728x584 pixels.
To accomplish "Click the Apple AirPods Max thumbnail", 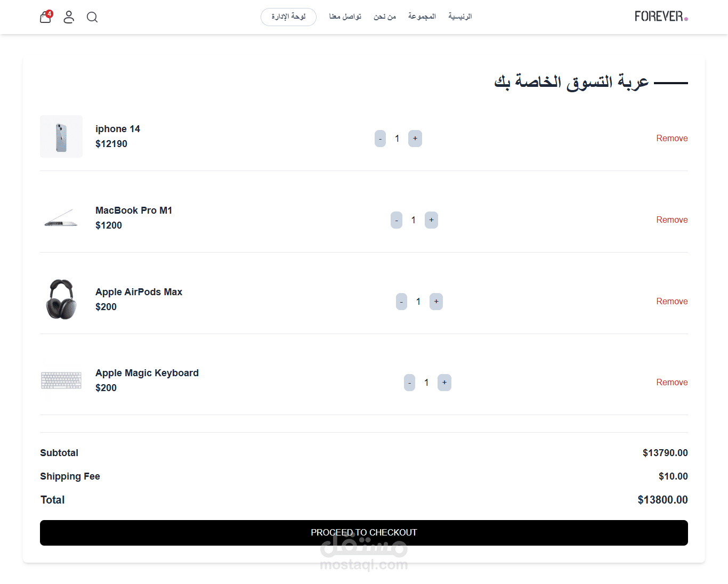I will click(61, 299).
